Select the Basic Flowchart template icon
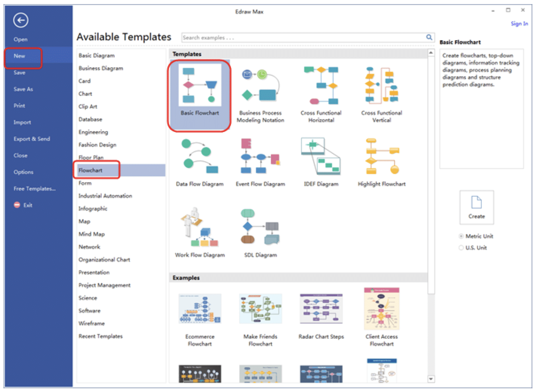536x392 pixels. click(200, 85)
